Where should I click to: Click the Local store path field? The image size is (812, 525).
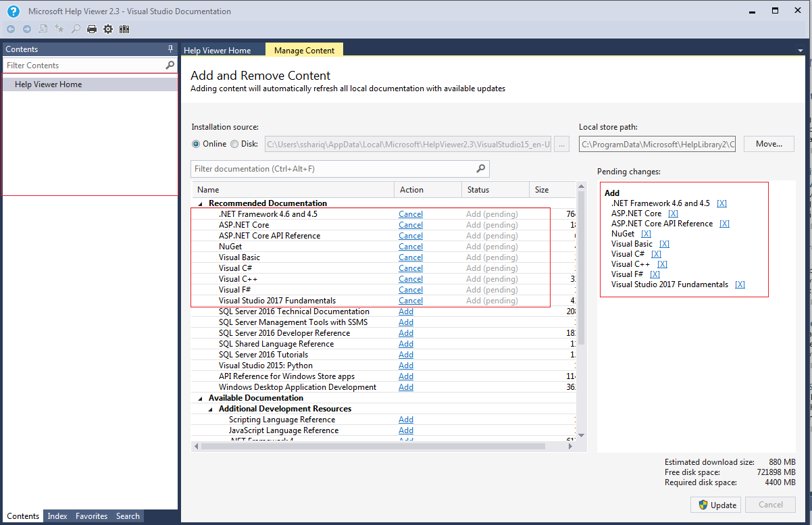coord(657,144)
